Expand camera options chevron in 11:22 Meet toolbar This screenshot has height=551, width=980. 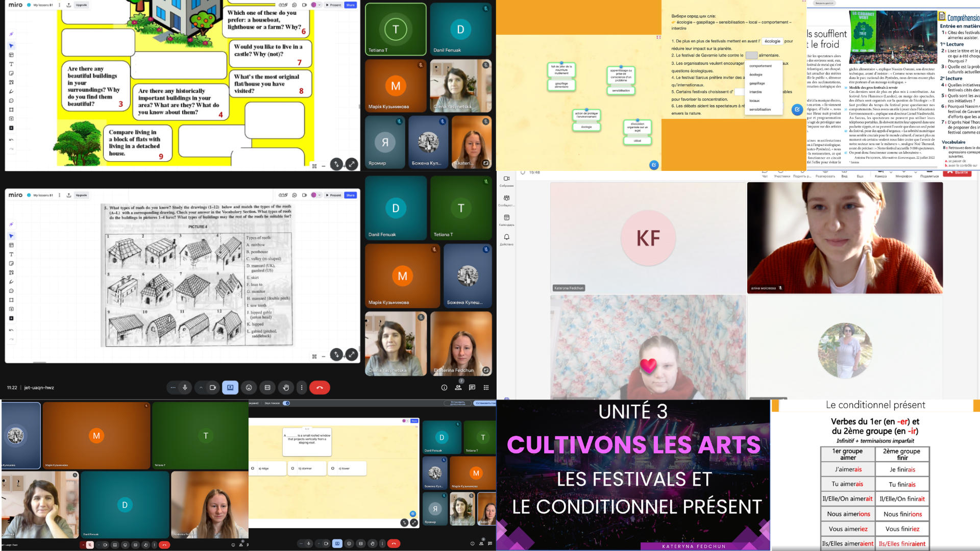click(201, 388)
